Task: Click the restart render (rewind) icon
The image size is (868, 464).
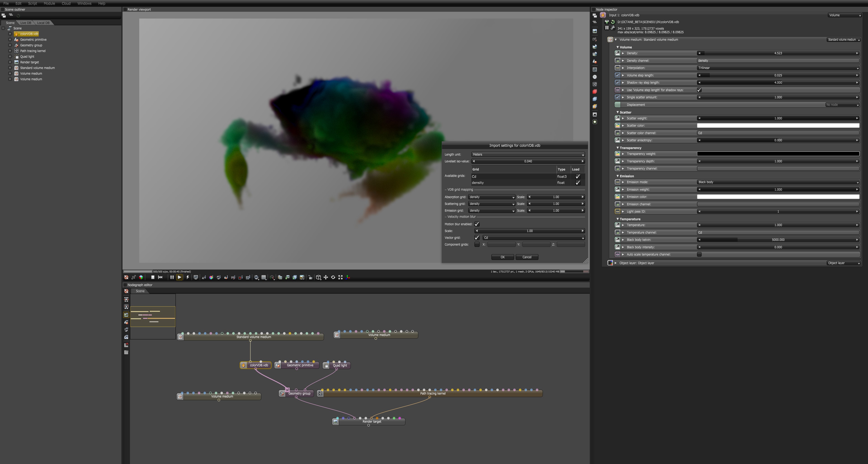Action: click(x=160, y=277)
